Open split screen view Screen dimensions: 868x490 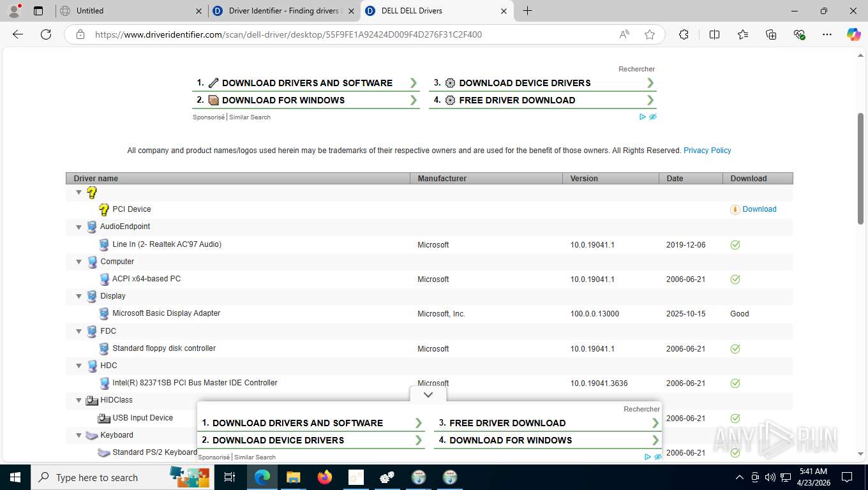(x=715, y=34)
